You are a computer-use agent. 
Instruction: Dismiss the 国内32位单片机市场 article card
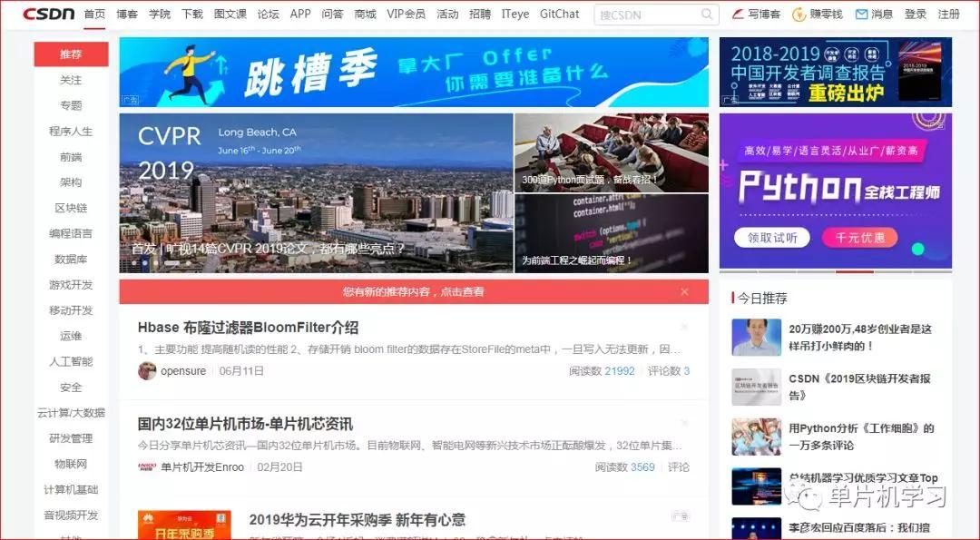click(684, 423)
